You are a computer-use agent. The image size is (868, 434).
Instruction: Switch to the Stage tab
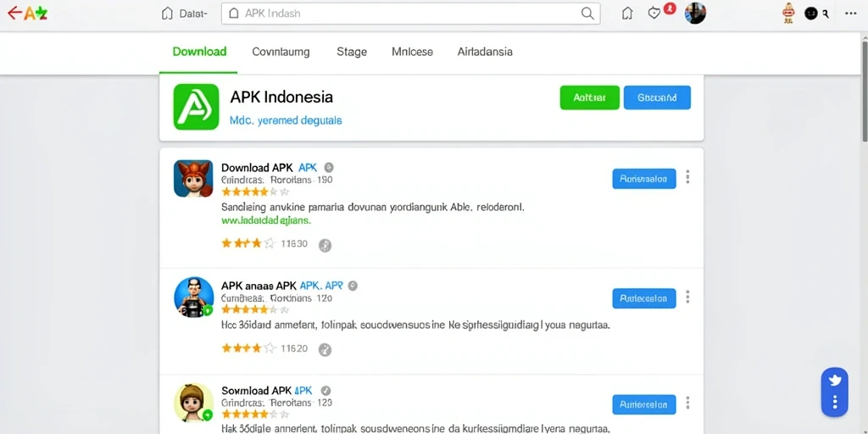click(x=352, y=52)
